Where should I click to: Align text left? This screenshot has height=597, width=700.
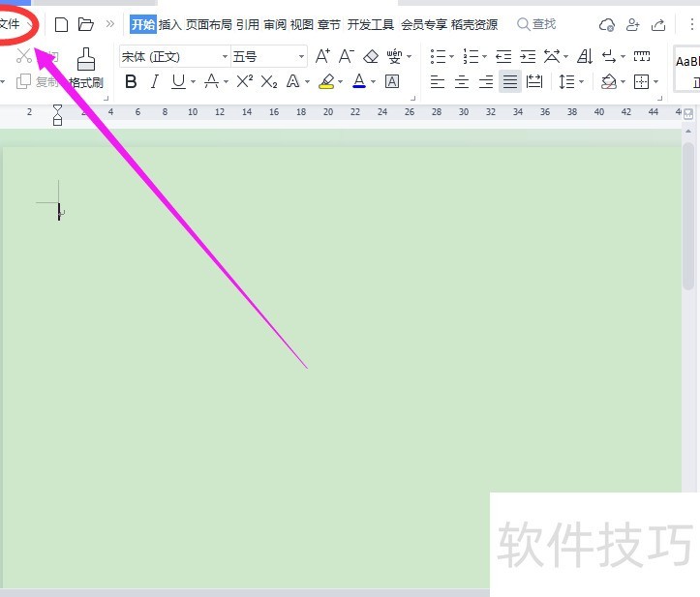(438, 82)
